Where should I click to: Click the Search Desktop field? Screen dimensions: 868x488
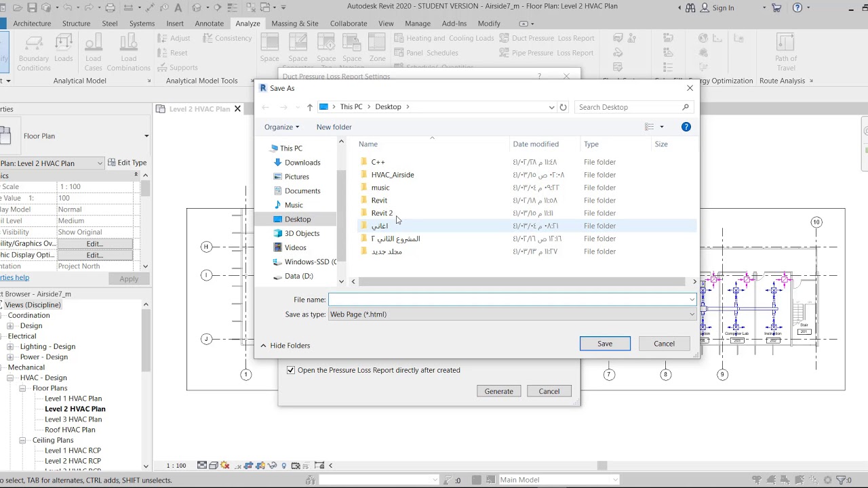[633, 107]
